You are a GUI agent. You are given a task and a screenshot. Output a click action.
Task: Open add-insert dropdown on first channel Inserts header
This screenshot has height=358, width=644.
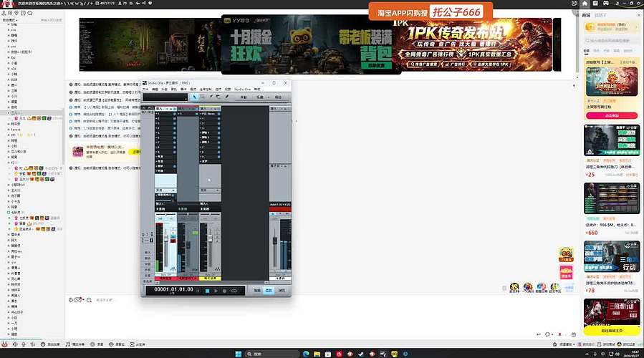point(167,109)
